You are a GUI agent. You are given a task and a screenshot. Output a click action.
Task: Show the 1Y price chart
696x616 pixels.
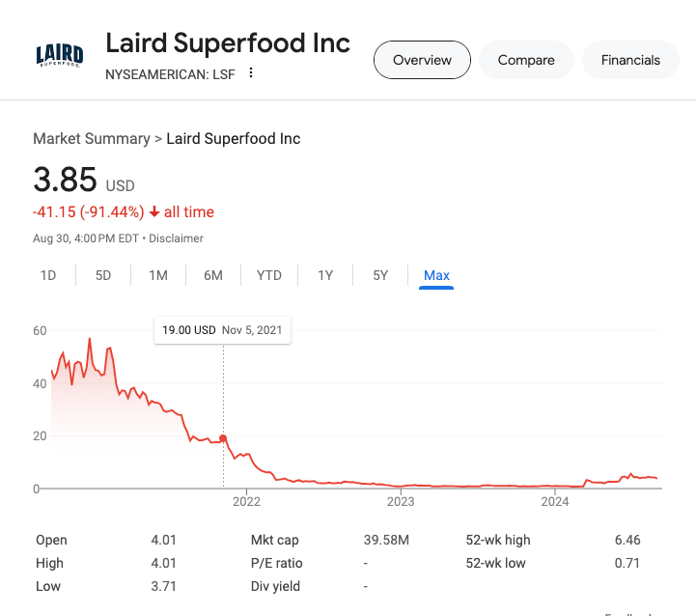click(325, 275)
